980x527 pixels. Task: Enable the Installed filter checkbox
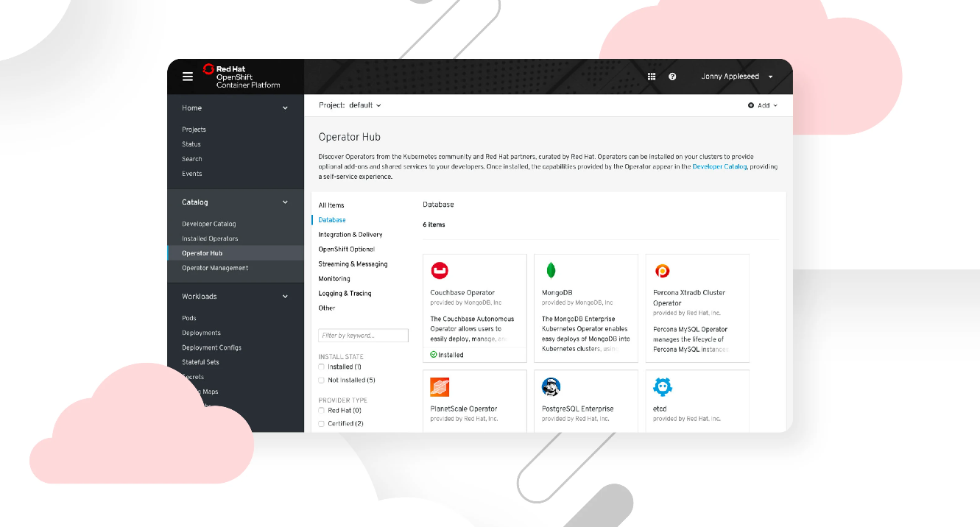pos(320,367)
